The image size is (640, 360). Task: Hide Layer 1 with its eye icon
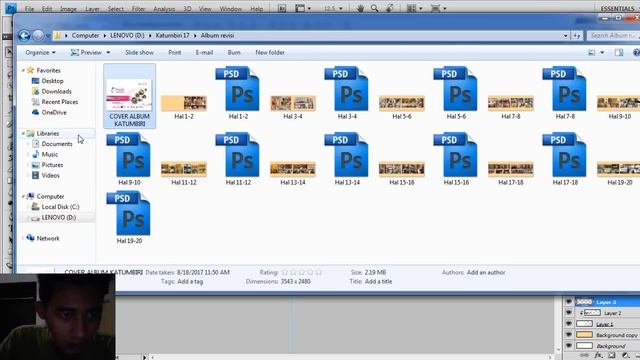click(x=569, y=324)
